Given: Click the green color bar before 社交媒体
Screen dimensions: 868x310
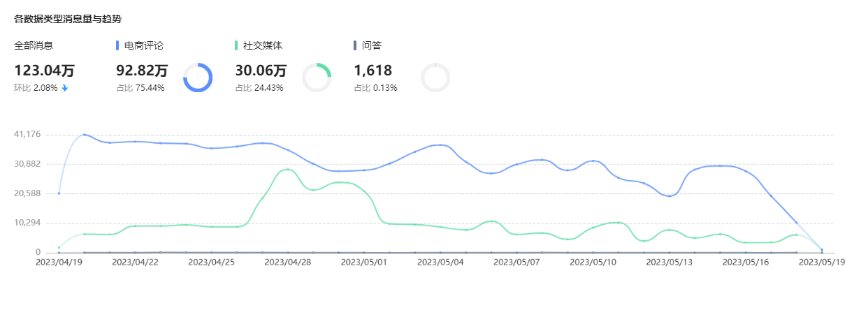Looking at the screenshot, I should pos(236,45).
